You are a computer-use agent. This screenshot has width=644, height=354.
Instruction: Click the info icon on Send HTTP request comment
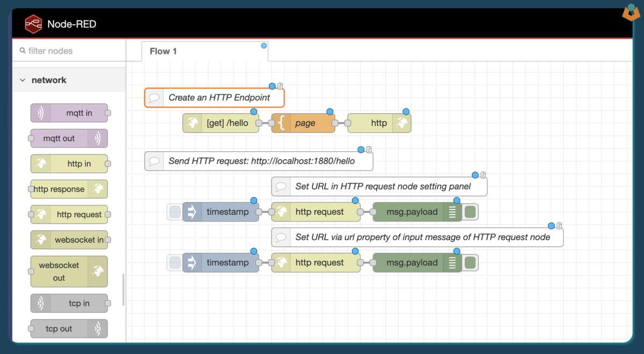(x=369, y=150)
